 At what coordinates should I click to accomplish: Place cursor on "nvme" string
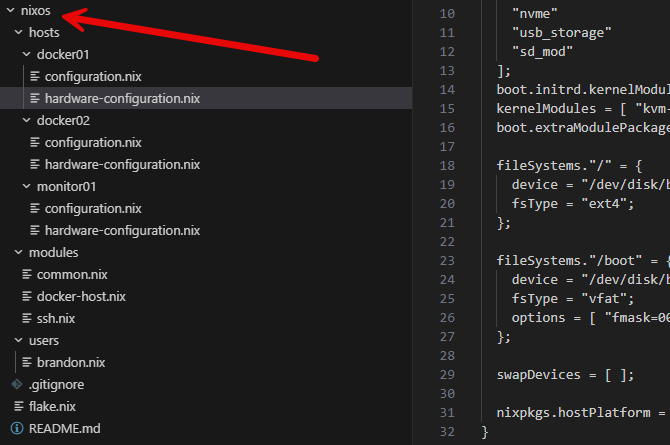(535, 14)
